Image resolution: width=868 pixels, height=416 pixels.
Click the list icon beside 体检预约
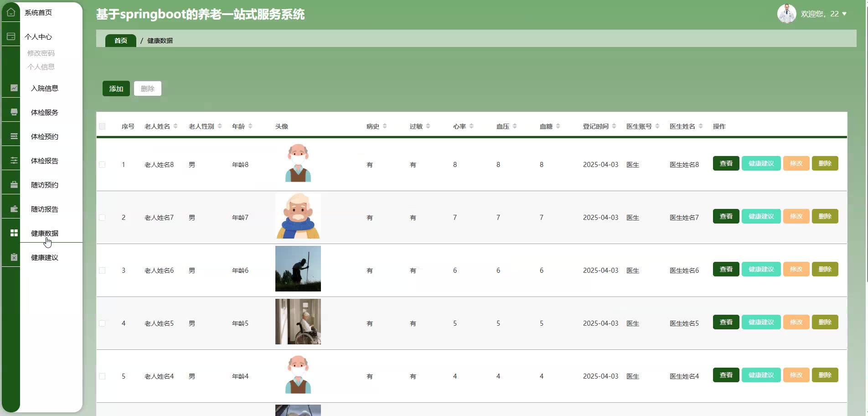point(14,136)
